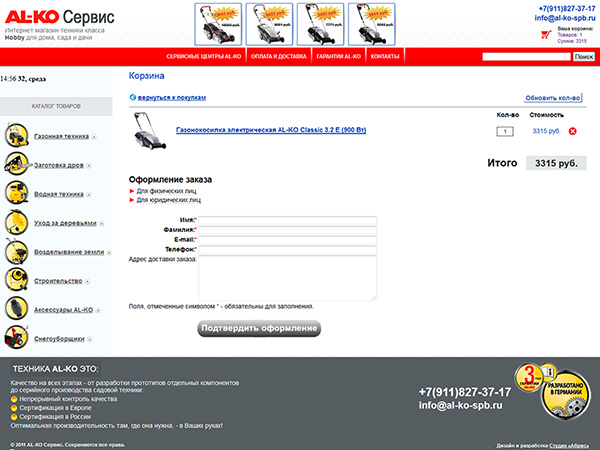
Task: Click the 'Итого' total value 3315 руб.
Action: pos(556,163)
